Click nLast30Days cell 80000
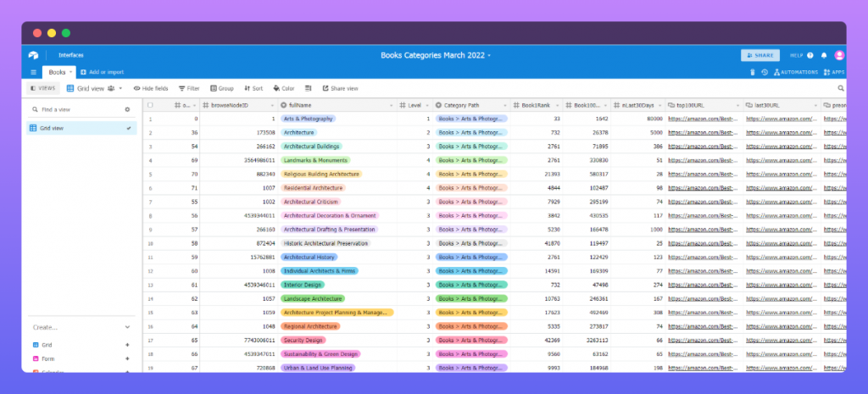 (x=638, y=119)
